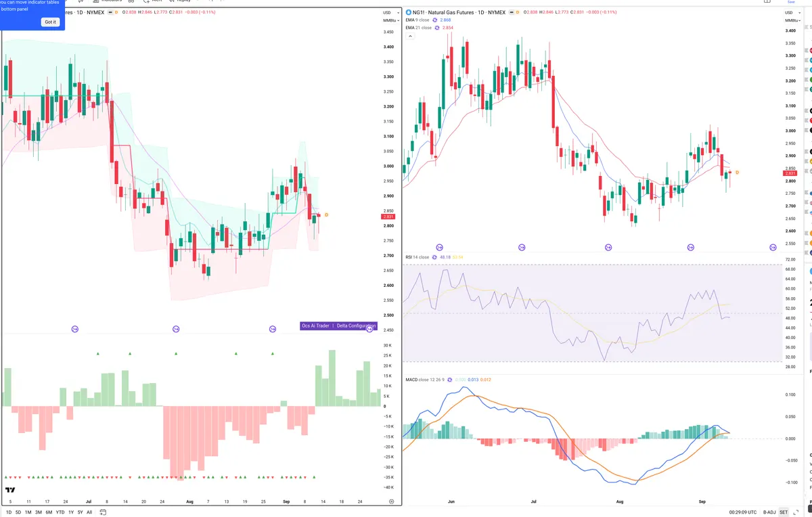Click the TradingView logo in left chart
The height and width of the screenshot is (517, 812).
[x=10, y=490]
